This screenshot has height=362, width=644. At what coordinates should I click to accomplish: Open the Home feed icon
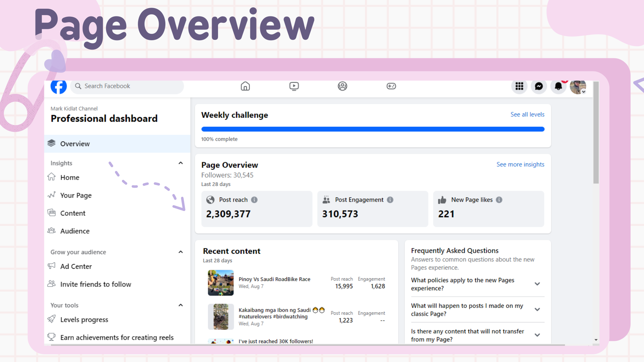[245, 86]
